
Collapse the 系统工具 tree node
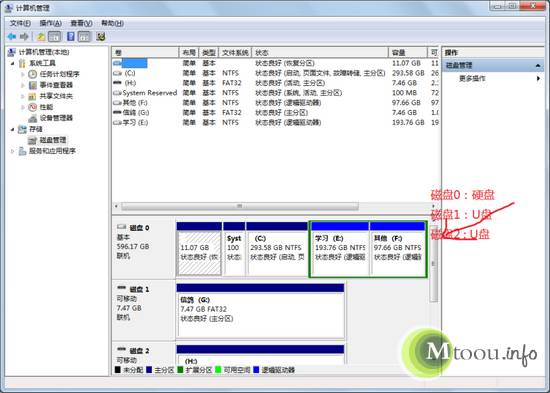[13, 64]
